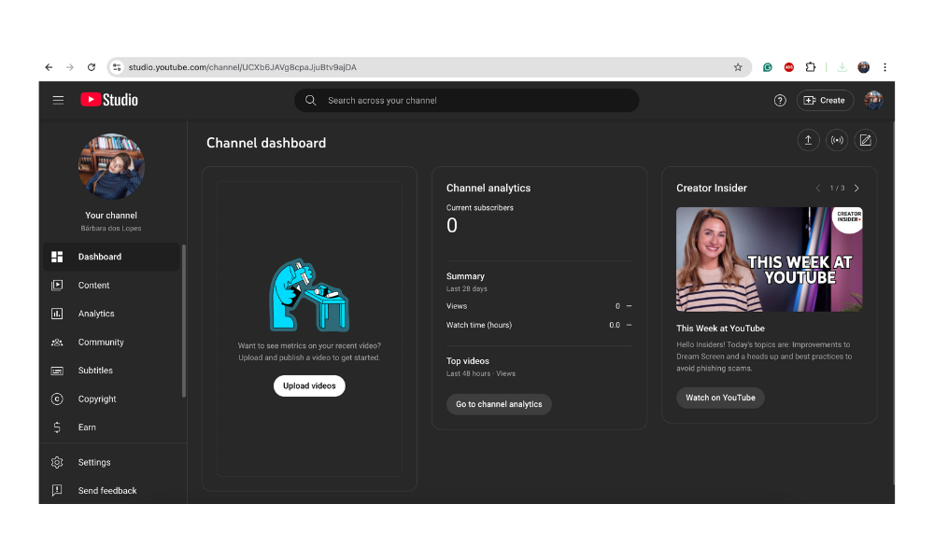The height and width of the screenshot is (560, 934).
Task: Click the 'Current subscribers' label
Action: point(479,208)
